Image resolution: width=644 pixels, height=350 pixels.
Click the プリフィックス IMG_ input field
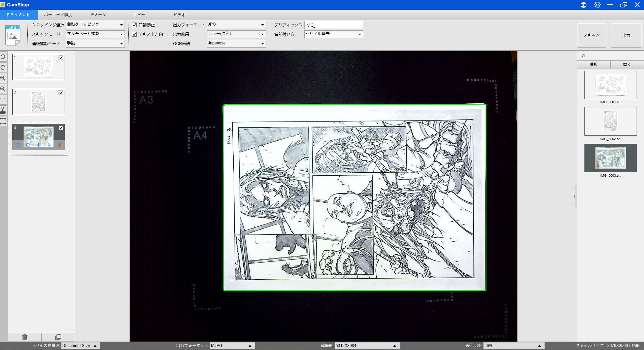[333, 25]
